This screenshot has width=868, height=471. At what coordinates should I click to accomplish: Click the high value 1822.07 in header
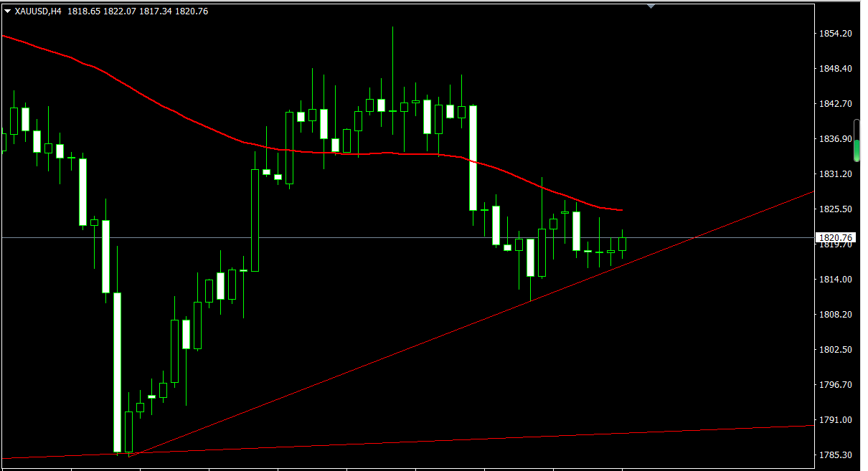[x=120, y=11]
